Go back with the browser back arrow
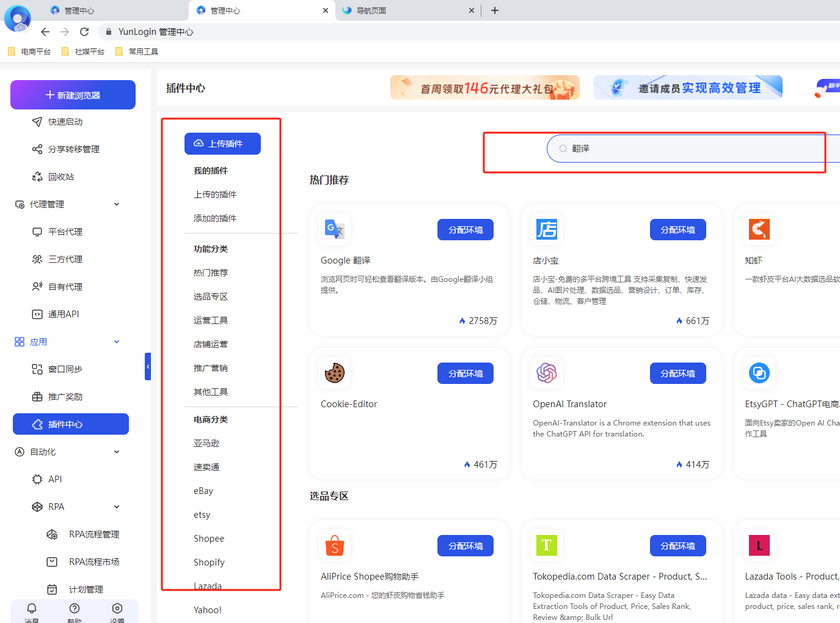The height and width of the screenshot is (623, 840). [45, 32]
